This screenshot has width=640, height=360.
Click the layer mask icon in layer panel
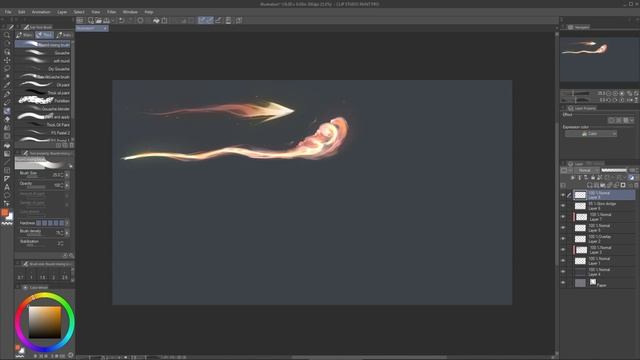623,185
